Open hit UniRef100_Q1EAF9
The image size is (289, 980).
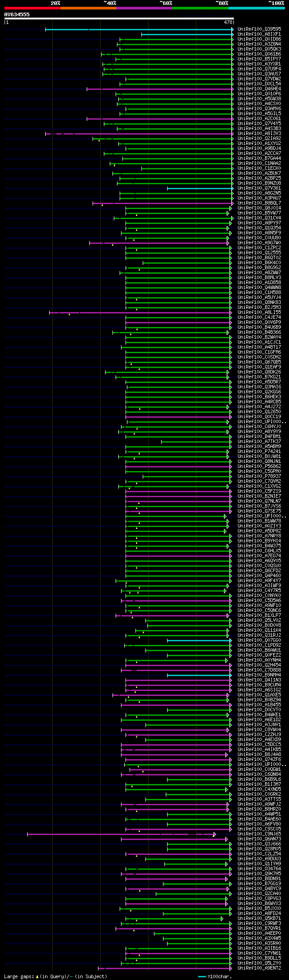coord(259,367)
